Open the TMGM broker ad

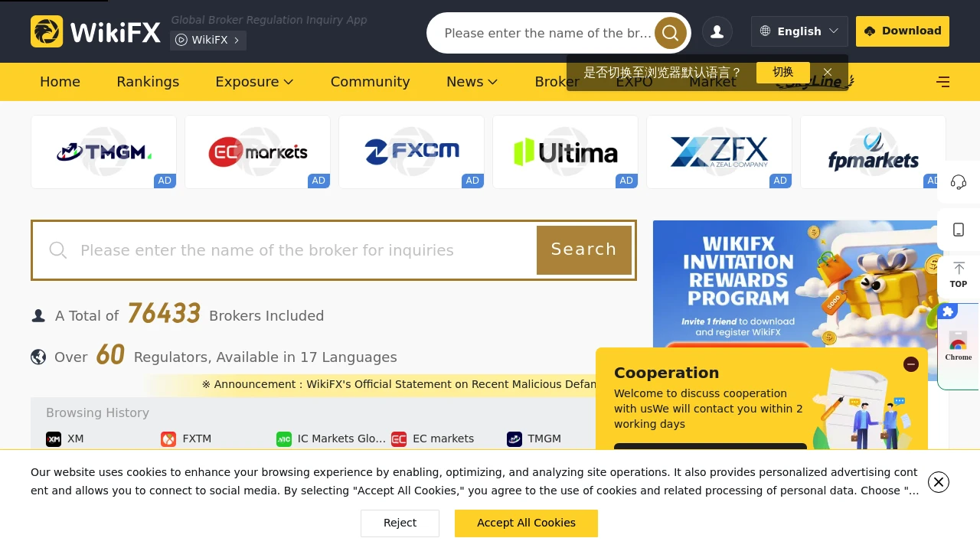103,152
